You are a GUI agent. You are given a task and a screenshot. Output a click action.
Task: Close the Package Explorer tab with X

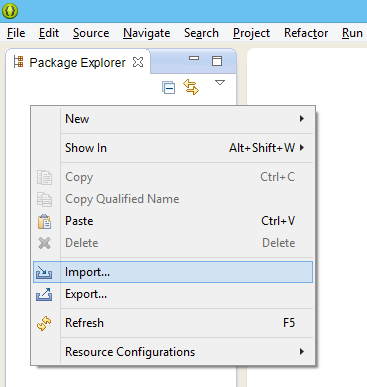pyautogui.click(x=138, y=62)
